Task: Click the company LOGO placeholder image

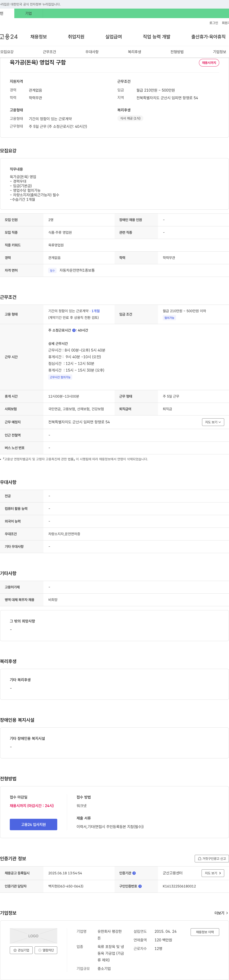Action: pos(33,936)
